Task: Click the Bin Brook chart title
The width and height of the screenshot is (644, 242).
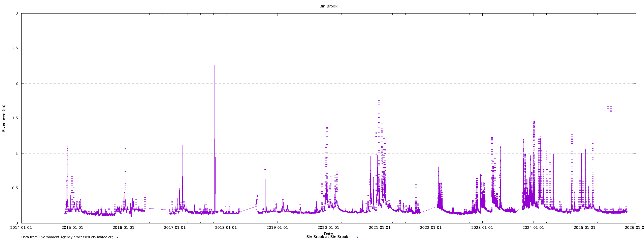Action: [328, 6]
